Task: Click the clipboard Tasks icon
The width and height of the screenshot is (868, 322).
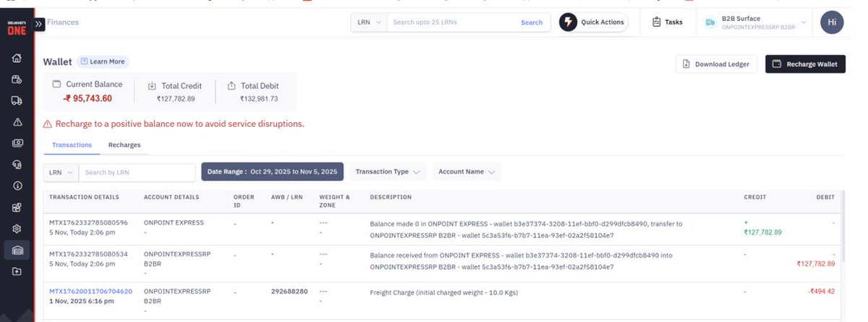Action: [x=657, y=22]
